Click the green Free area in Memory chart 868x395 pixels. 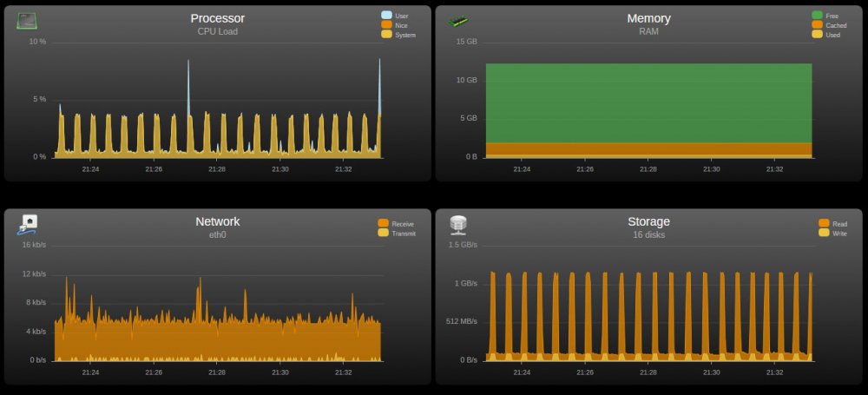click(x=648, y=103)
